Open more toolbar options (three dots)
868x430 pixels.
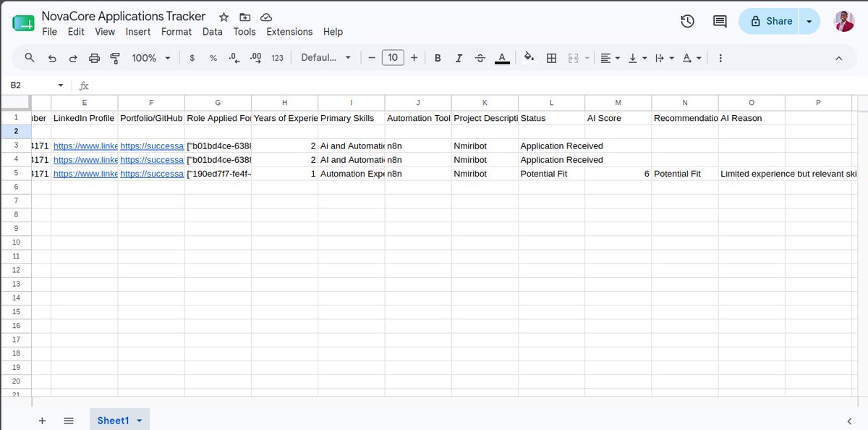(721, 58)
